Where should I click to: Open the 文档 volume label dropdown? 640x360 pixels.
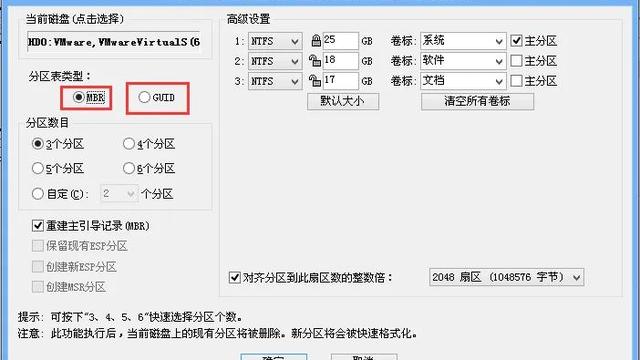(x=463, y=81)
